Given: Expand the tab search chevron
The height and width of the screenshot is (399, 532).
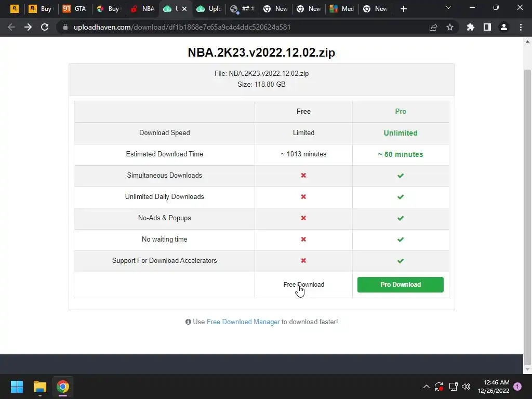Looking at the screenshot, I should [448, 7].
